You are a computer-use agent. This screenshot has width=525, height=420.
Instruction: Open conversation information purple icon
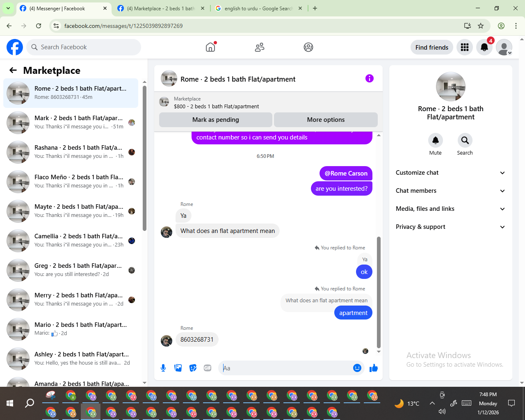point(370,78)
